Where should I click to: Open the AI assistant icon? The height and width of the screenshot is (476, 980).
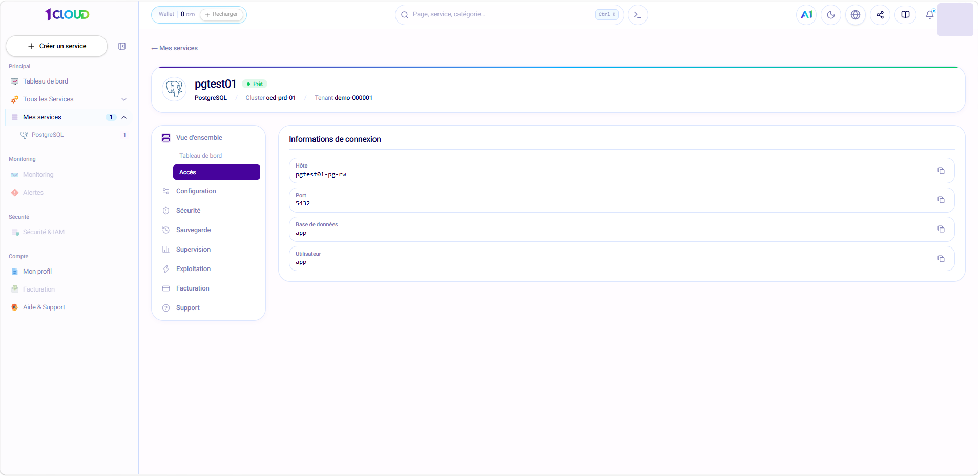(x=806, y=15)
